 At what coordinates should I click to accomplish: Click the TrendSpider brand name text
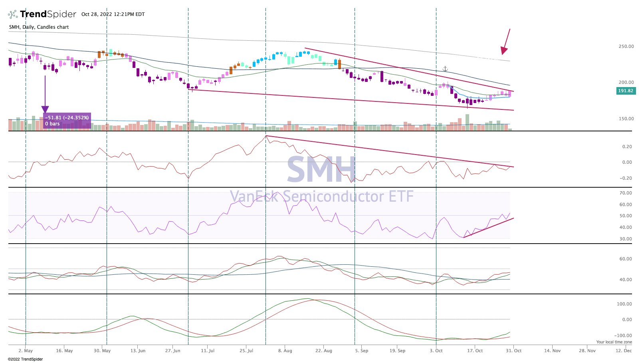48,14
